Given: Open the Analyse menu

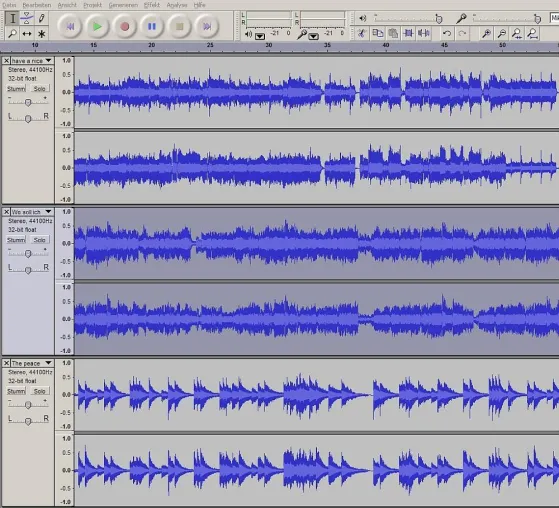Looking at the screenshot, I should (x=177, y=5).
